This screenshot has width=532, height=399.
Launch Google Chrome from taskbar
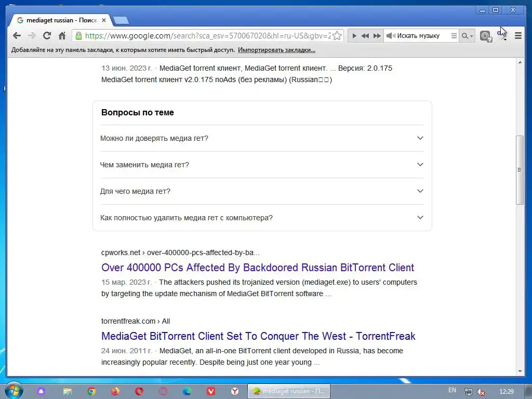coord(91,391)
